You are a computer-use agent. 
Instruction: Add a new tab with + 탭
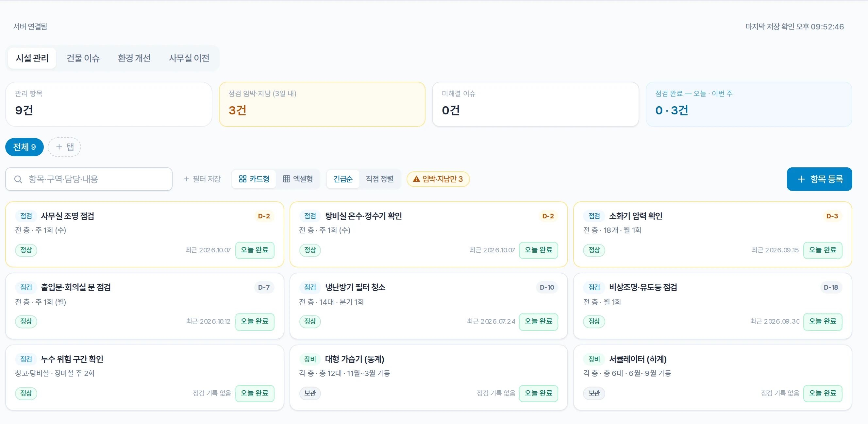pos(64,147)
